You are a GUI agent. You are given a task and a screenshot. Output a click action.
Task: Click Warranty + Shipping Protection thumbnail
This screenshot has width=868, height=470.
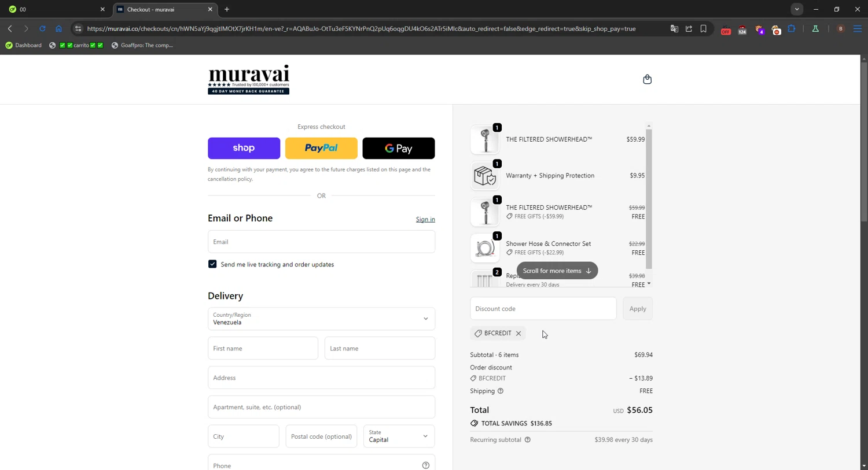tap(485, 176)
